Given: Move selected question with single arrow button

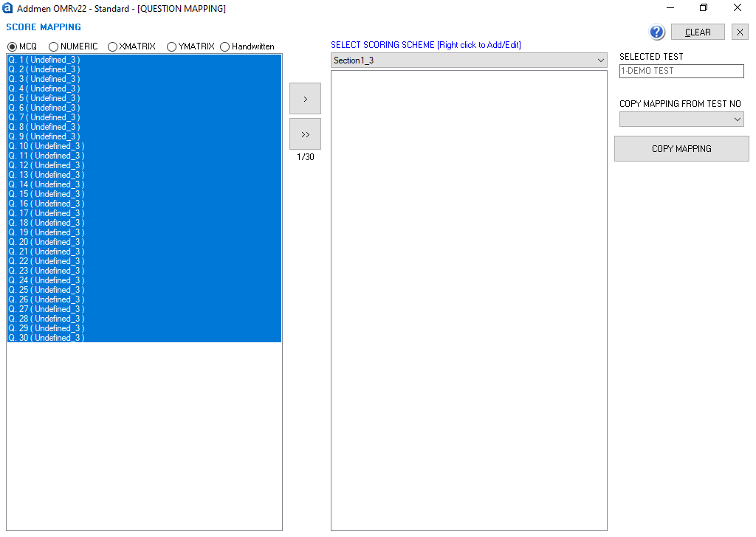Looking at the screenshot, I should (x=305, y=99).
